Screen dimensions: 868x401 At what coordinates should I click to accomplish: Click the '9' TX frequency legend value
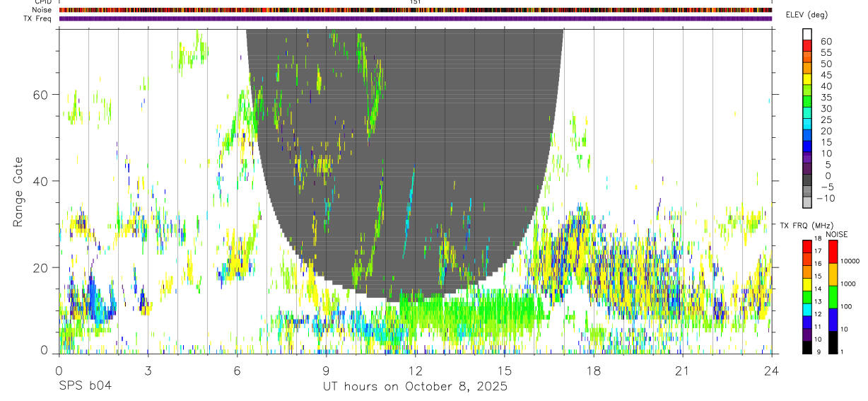pos(819,351)
